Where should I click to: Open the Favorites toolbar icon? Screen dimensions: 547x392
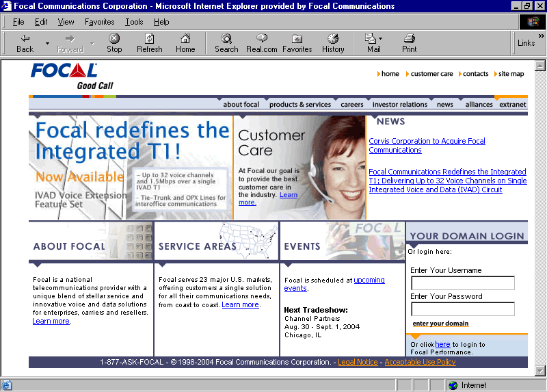[297, 43]
